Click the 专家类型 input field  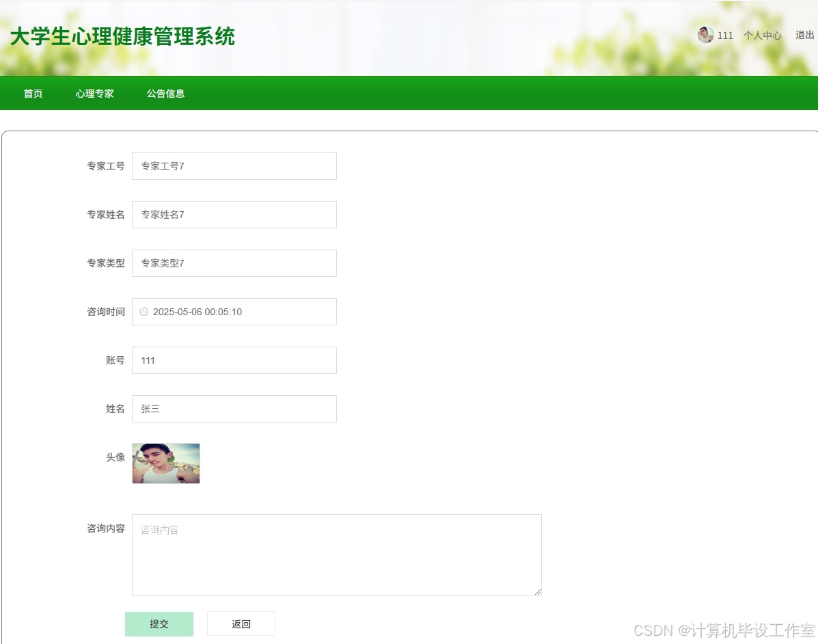(234, 263)
